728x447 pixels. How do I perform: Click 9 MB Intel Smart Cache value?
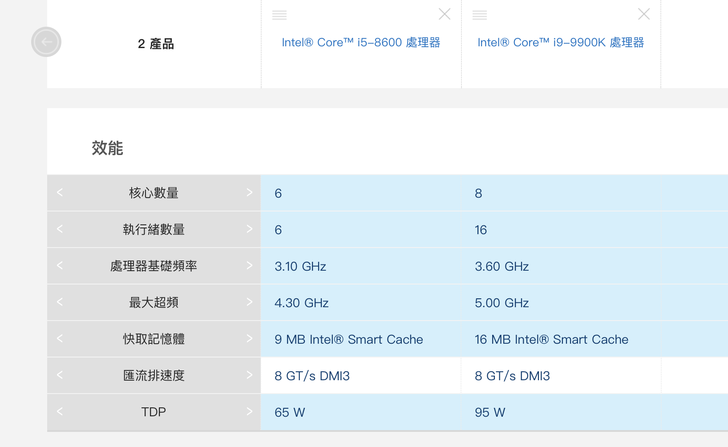(x=349, y=339)
